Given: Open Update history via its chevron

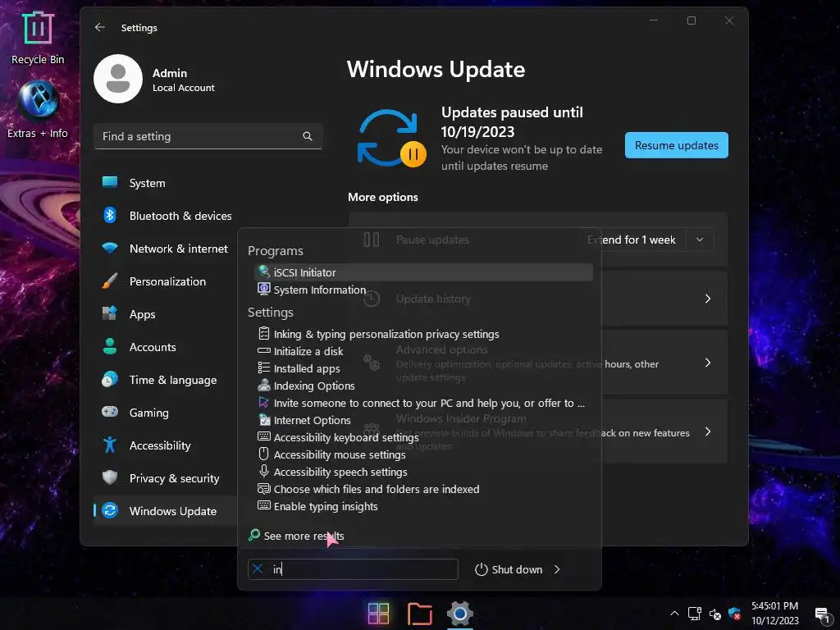Looking at the screenshot, I should pyautogui.click(x=708, y=299).
